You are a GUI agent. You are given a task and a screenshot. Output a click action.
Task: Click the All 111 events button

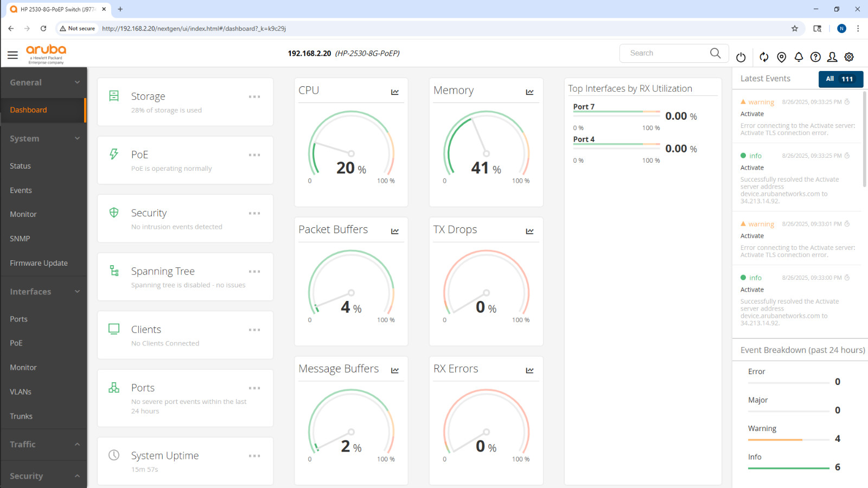(x=840, y=79)
